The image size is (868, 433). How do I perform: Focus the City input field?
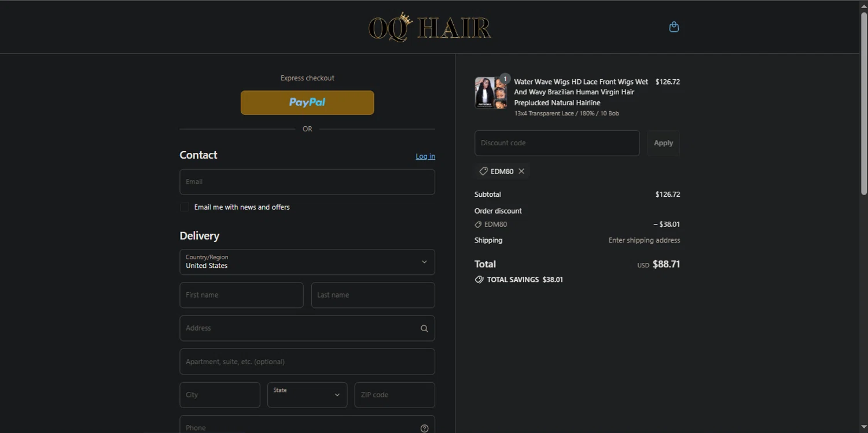(x=220, y=395)
